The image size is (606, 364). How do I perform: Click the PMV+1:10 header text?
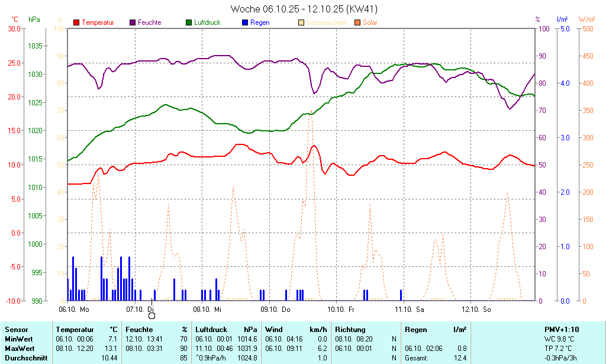pos(562,329)
